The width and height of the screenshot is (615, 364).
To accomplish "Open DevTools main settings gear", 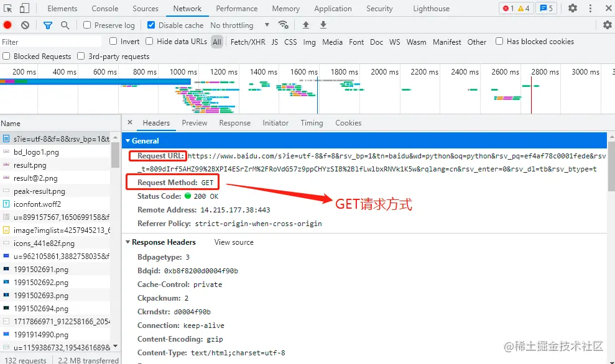I will [x=573, y=8].
